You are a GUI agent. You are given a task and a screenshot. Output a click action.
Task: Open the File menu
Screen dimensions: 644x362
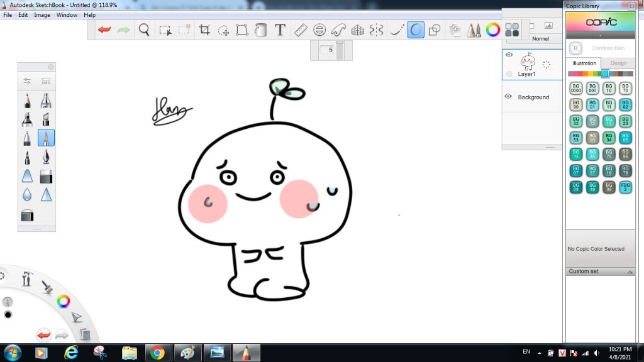coord(8,15)
